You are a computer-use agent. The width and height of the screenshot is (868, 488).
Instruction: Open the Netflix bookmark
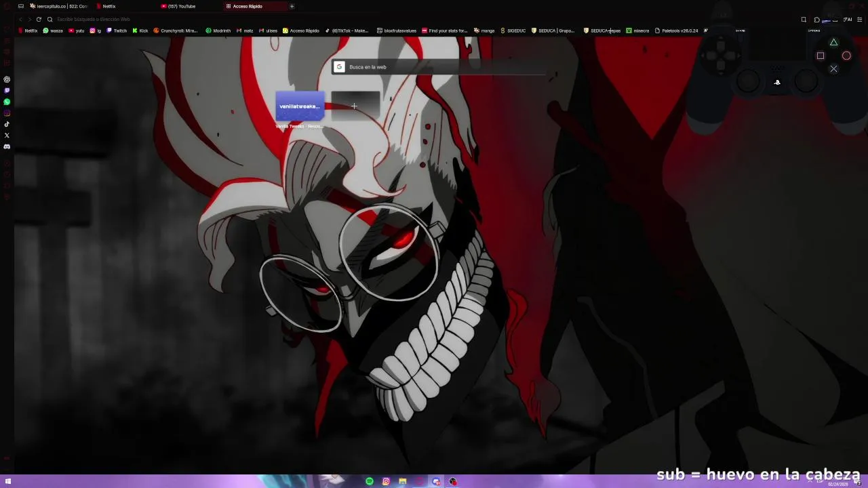[28, 30]
